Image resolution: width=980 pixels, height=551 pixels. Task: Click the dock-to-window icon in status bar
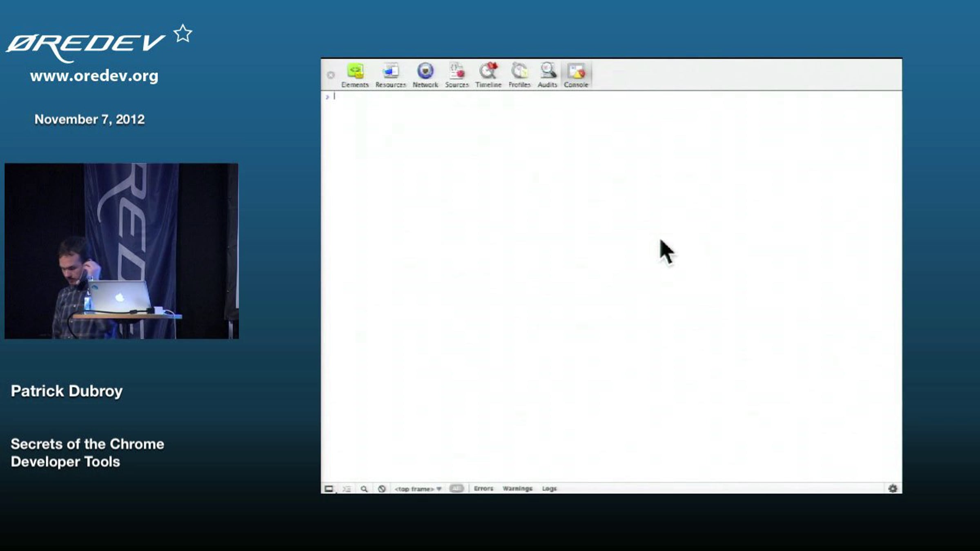click(x=329, y=489)
